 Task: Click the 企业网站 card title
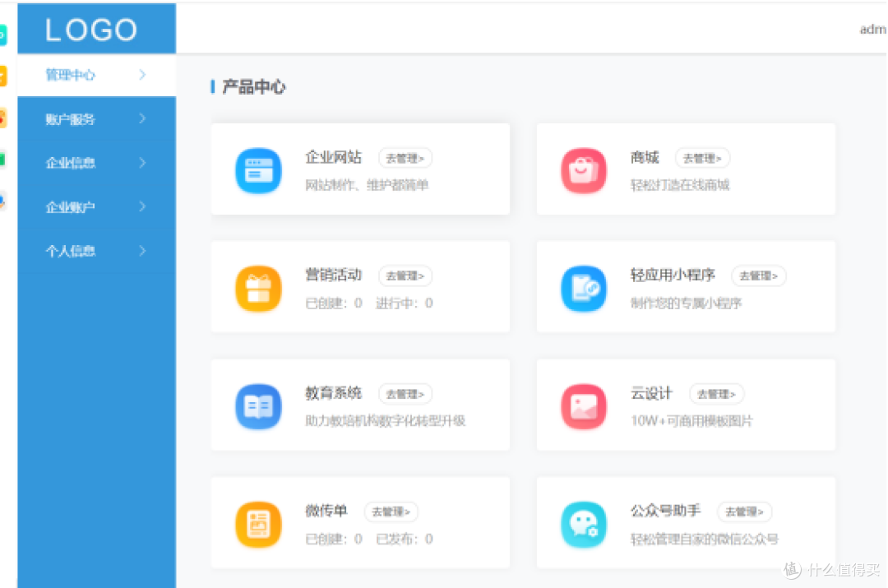(334, 157)
